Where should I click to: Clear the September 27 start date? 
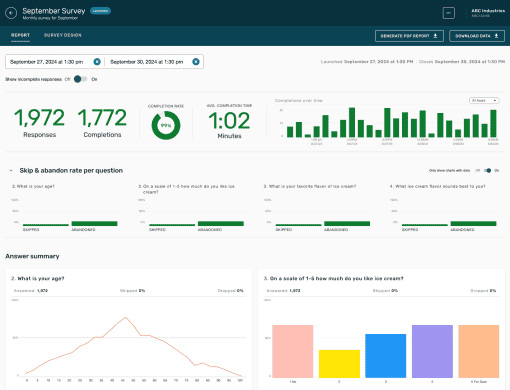coord(97,62)
